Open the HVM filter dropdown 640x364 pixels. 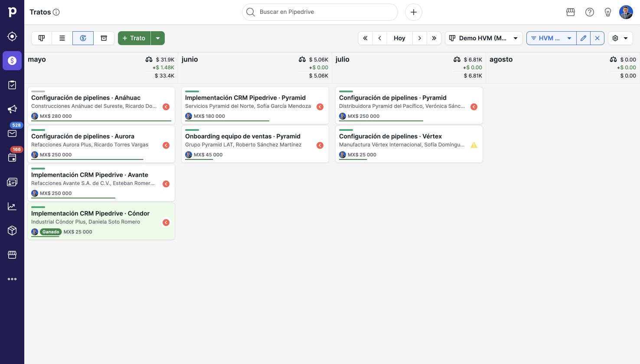(552, 38)
